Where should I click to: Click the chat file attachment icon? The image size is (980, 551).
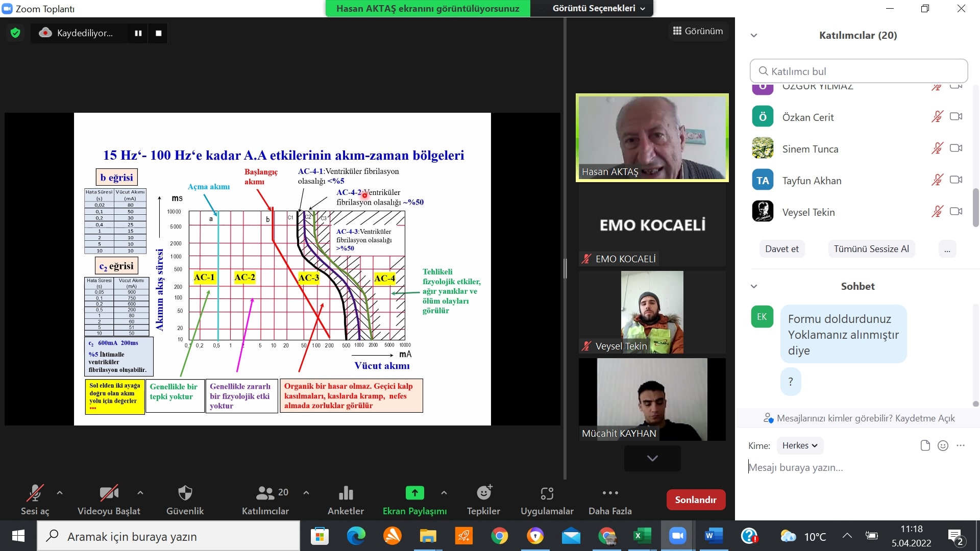(925, 446)
